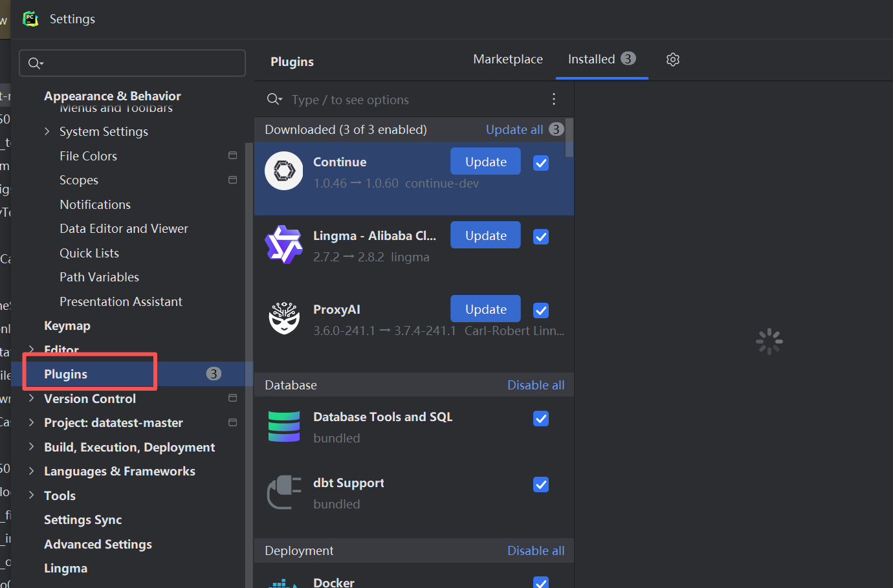Click the PyCharm logo in the title bar
This screenshot has height=588, width=893.
tap(30, 19)
